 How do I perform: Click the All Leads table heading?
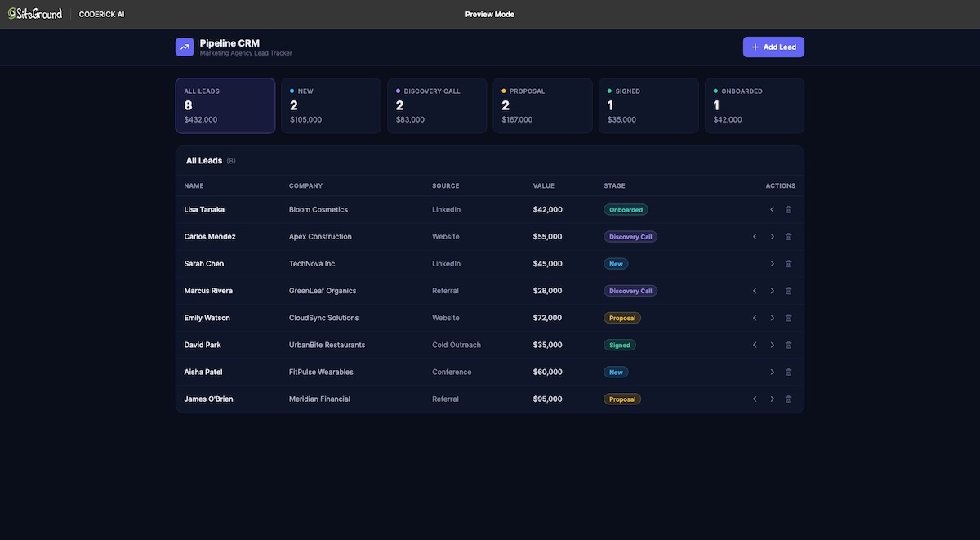click(x=204, y=161)
